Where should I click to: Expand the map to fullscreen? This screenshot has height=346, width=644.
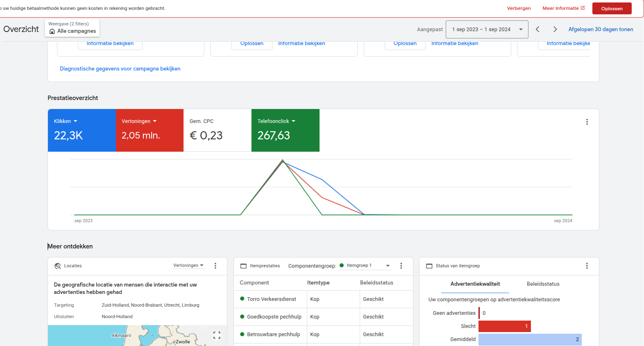[x=217, y=335]
